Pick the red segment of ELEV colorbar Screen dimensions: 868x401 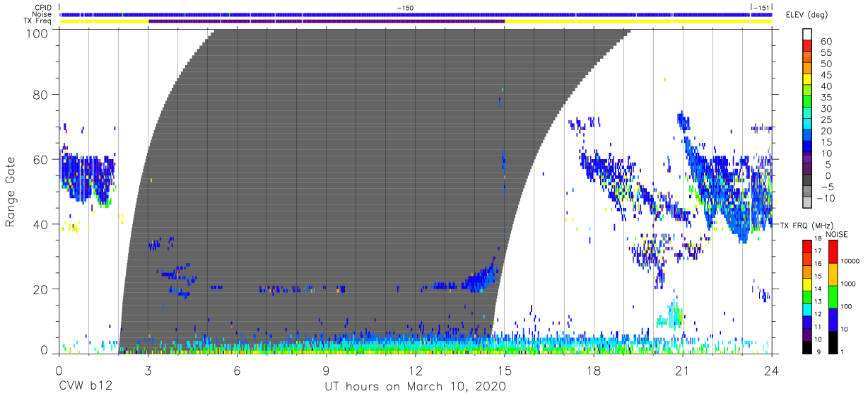coord(808,47)
